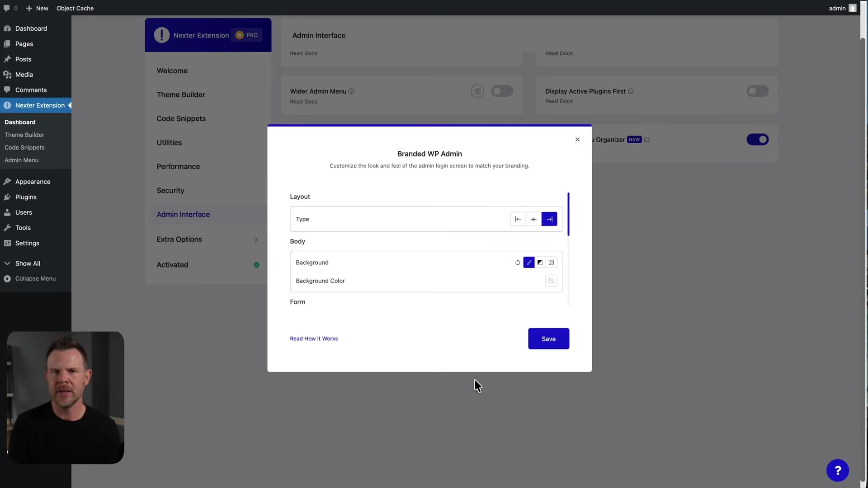This screenshot has width=868, height=488.
Task: Open Wider Admin Menu settings gear
Action: (477, 91)
